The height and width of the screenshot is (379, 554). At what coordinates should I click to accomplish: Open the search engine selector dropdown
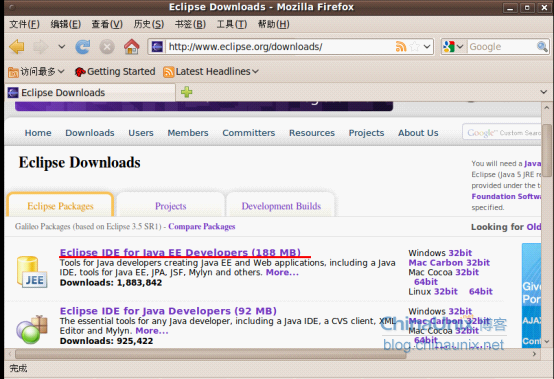(460, 47)
